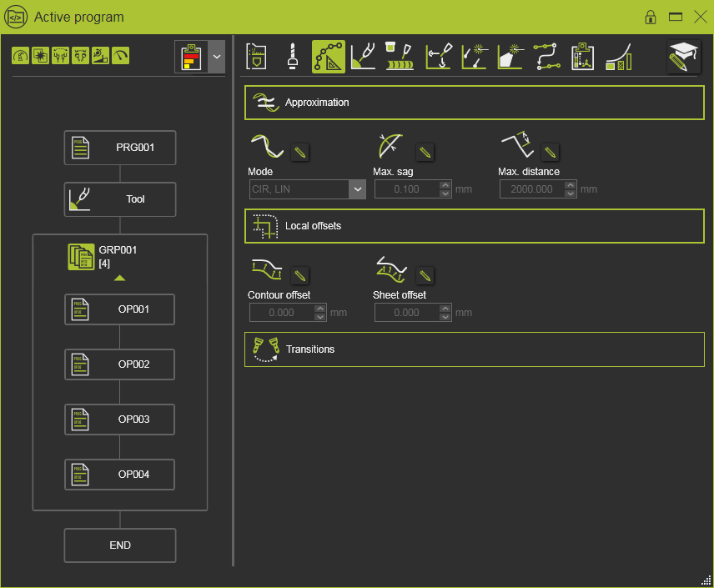Viewport: 714px width, 588px height.
Task: Open dropdown next to clipboard bars icon
Action: point(217,57)
